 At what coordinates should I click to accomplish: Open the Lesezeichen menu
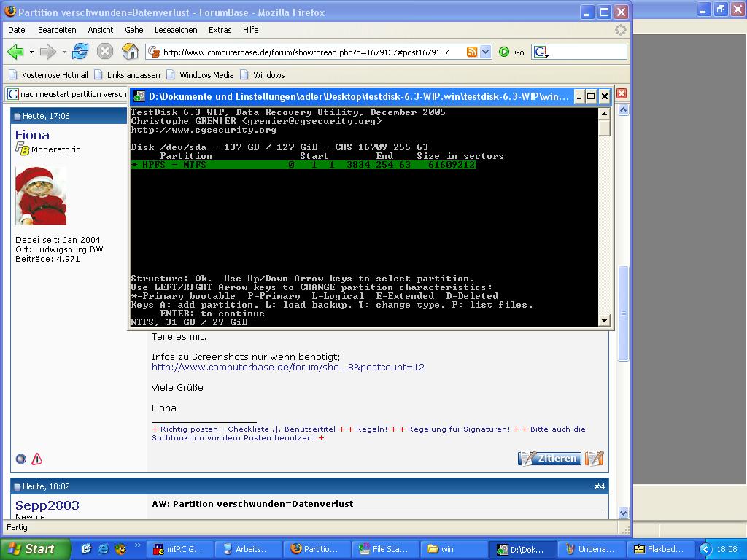click(175, 30)
